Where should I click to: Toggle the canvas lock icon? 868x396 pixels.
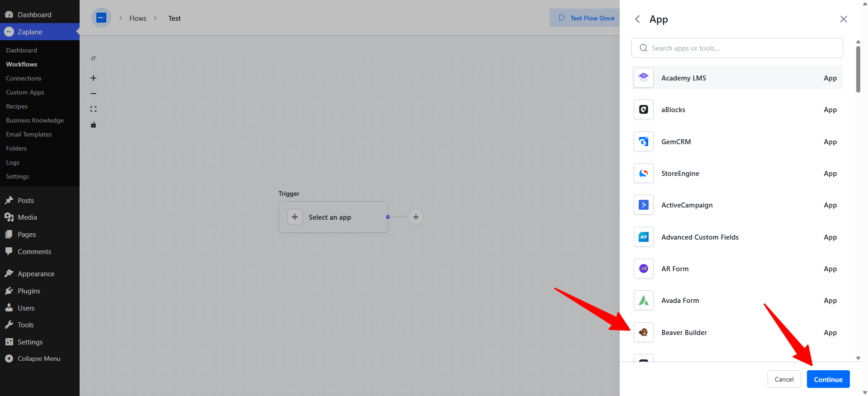tap(93, 125)
